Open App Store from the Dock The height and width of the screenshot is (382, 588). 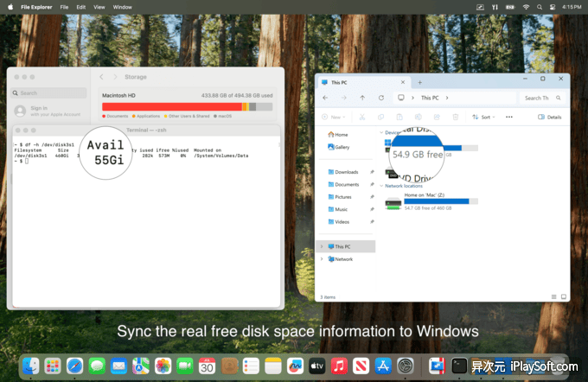[383, 366]
